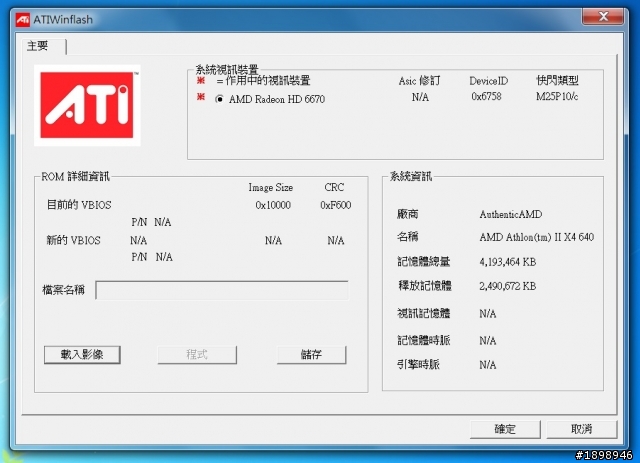Click the 檔案名稱 input field
640x463 pixels.
tap(222, 290)
